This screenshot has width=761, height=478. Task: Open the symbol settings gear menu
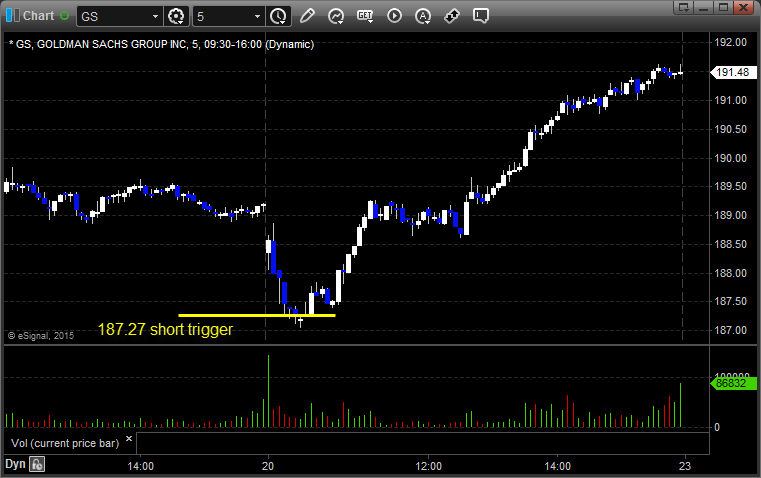[x=176, y=16]
